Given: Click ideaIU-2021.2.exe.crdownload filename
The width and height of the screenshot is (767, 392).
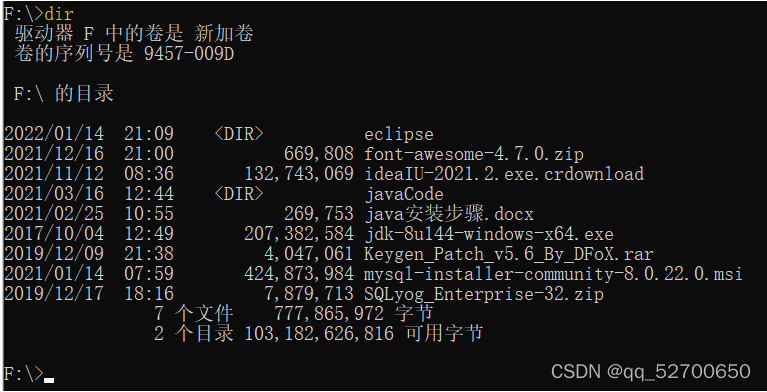Looking at the screenshot, I should pyautogui.click(x=504, y=174).
